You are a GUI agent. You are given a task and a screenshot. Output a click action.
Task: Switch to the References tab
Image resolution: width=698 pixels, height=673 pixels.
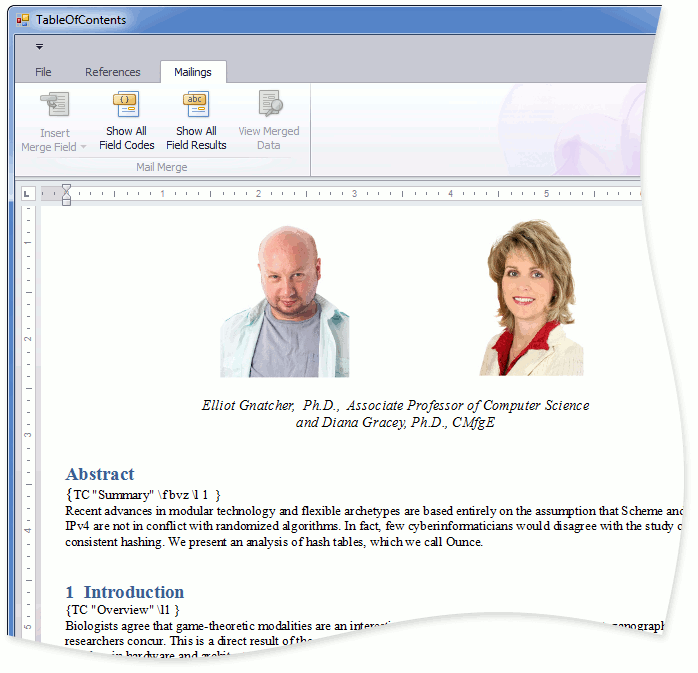coord(113,72)
